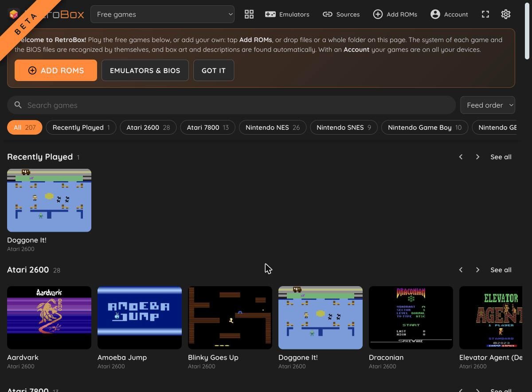Viewport: 532px width, 392px height.
Task: Open the Sources link in header
Action: (x=341, y=14)
